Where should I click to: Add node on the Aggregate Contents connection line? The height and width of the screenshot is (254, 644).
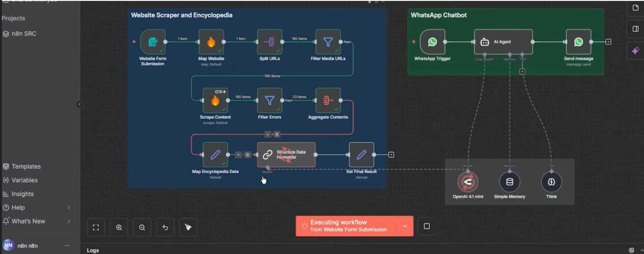pos(267,134)
